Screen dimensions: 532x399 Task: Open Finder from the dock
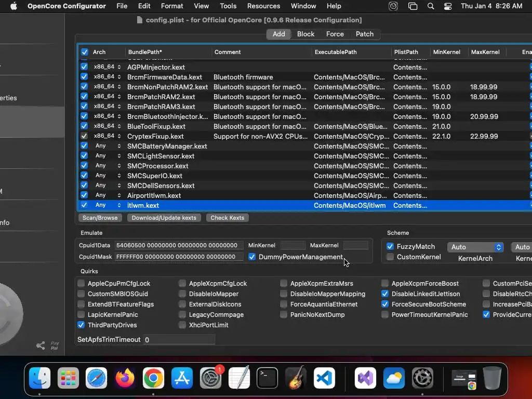point(39,378)
